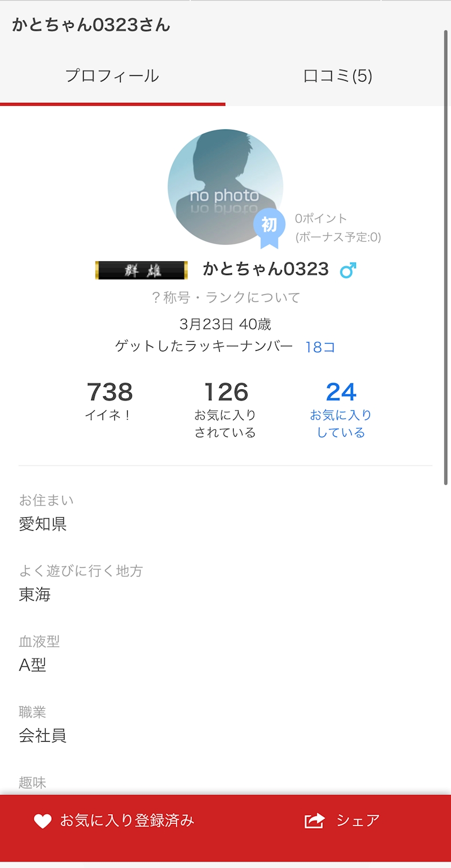This screenshot has width=451, height=868.
Task: View the 24 お気に入りしている list
Action: click(341, 408)
